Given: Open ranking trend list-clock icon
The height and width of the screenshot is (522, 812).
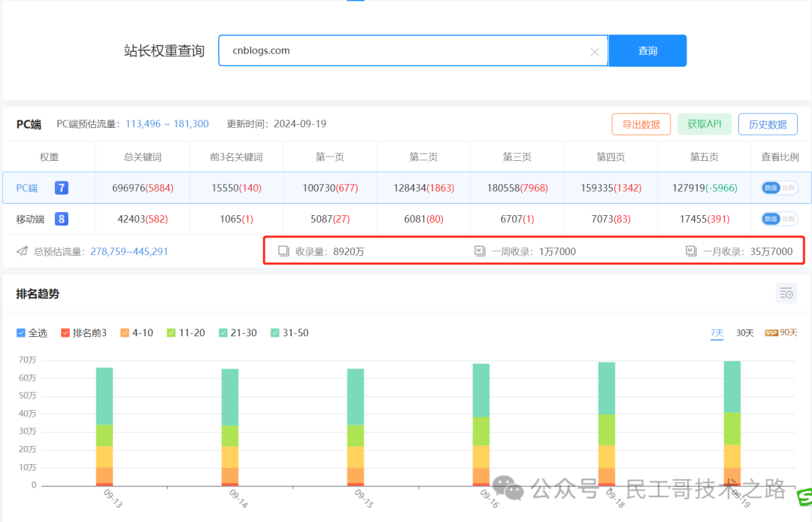Looking at the screenshot, I should tap(786, 293).
